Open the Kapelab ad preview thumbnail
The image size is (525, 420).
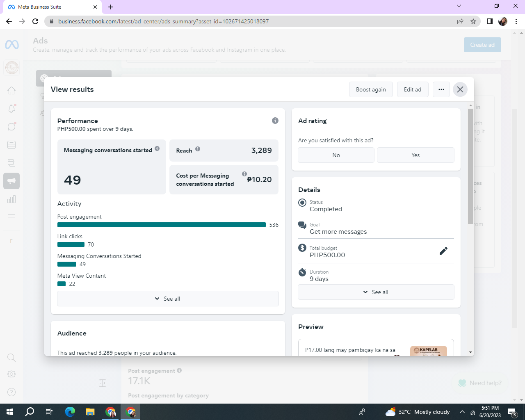point(429,351)
